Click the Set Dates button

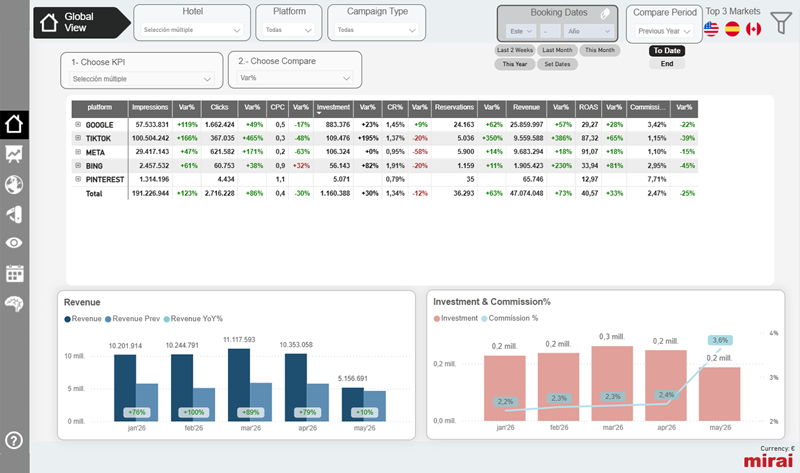click(x=557, y=64)
